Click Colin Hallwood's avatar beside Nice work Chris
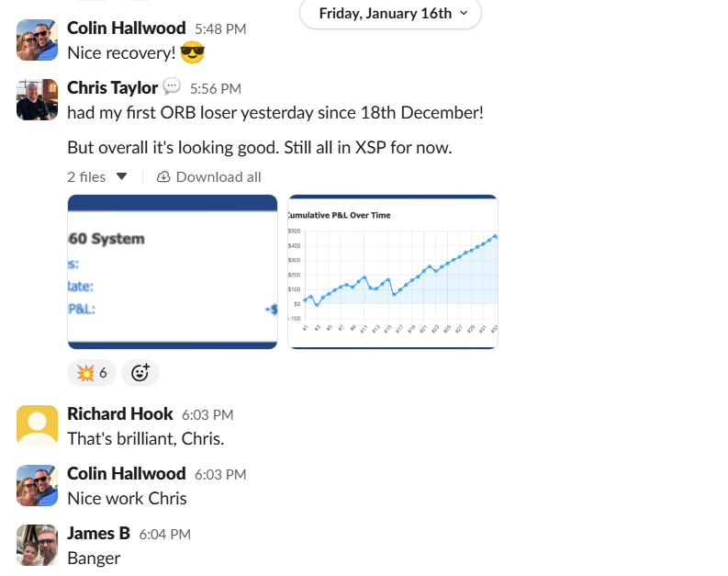728x576 pixels. tap(37, 485)
